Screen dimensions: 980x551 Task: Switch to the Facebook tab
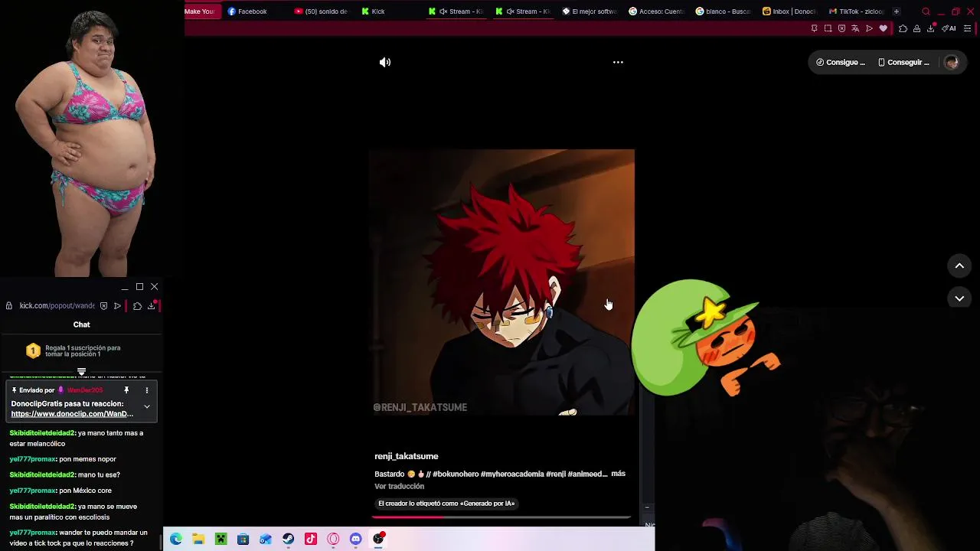tap(247, 11)
